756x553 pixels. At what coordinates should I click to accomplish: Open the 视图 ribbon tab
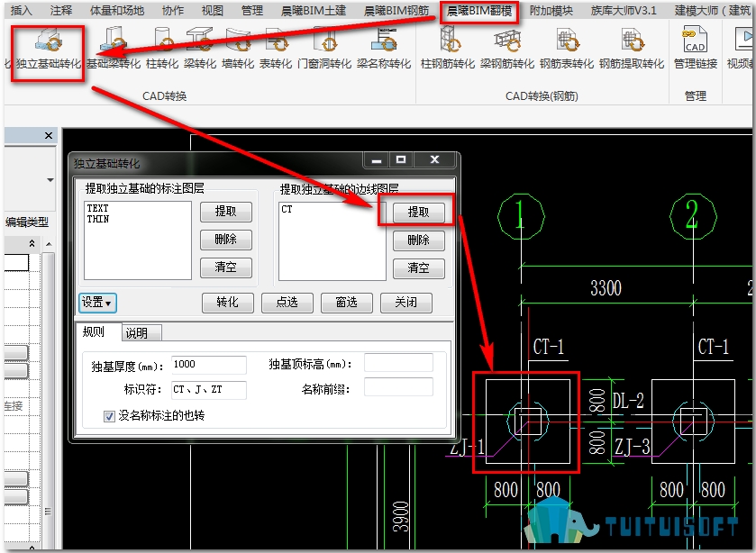213,11
